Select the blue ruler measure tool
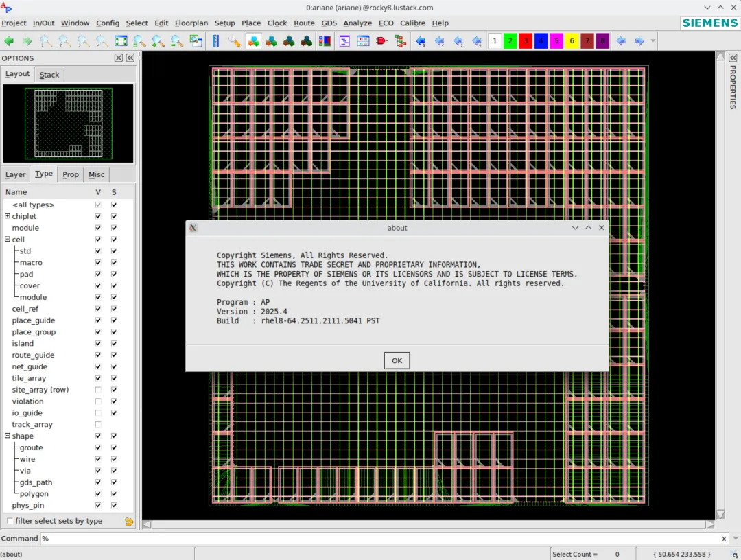This screenshot has width=741, height=560. [216, 41]
